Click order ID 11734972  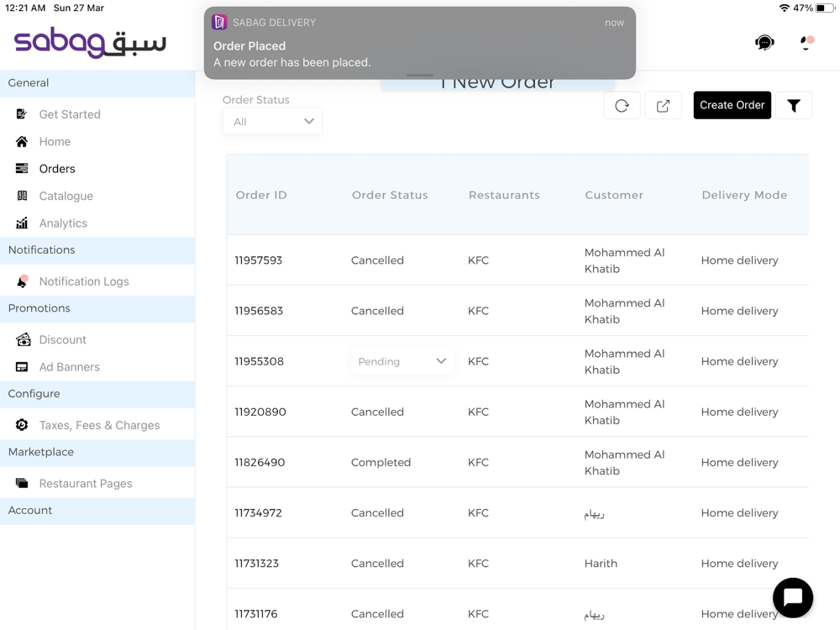coord(258,512)
